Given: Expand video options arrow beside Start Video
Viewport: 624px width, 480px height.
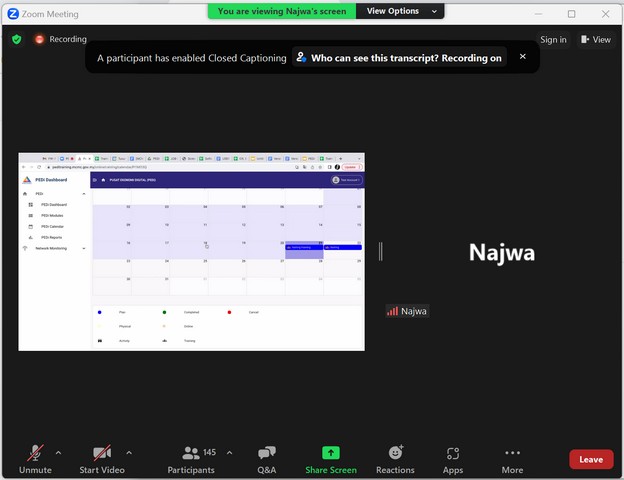Looking at the screenshot, I should 128,452.
